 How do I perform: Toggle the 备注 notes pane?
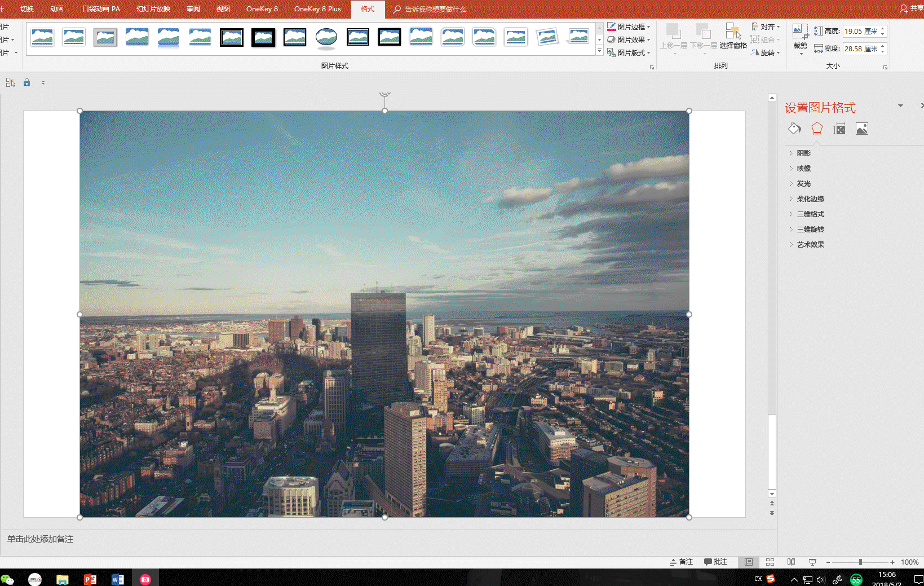tap(681, 562)
